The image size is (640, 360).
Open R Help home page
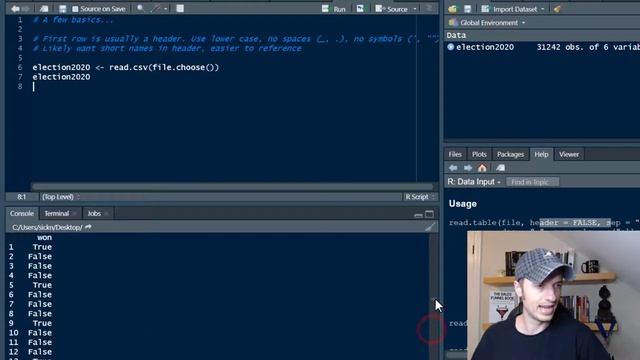[482, 168]
